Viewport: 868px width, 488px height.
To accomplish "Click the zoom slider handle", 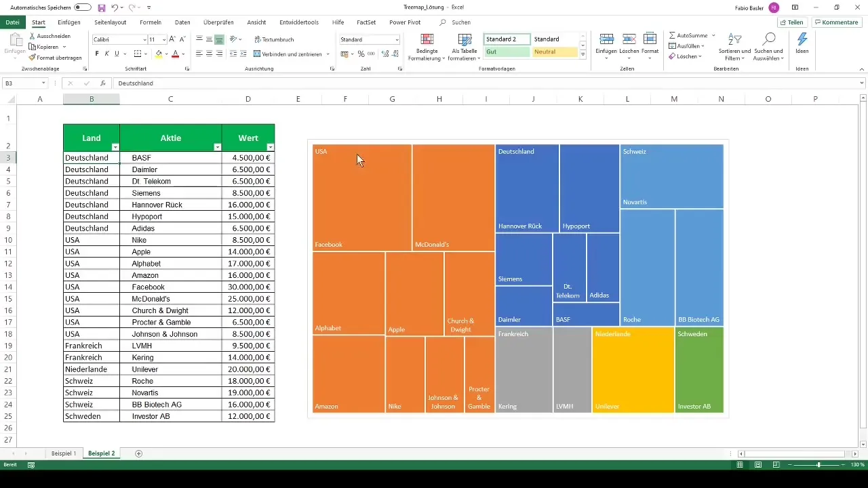I will [x=818, y=465].
